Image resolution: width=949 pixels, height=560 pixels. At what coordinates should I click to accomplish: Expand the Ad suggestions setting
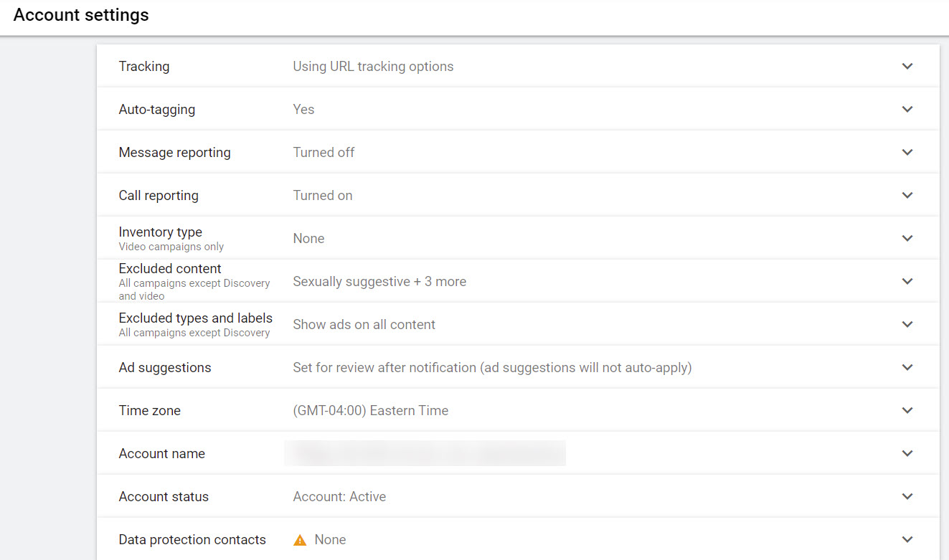(x=907, y=367)
